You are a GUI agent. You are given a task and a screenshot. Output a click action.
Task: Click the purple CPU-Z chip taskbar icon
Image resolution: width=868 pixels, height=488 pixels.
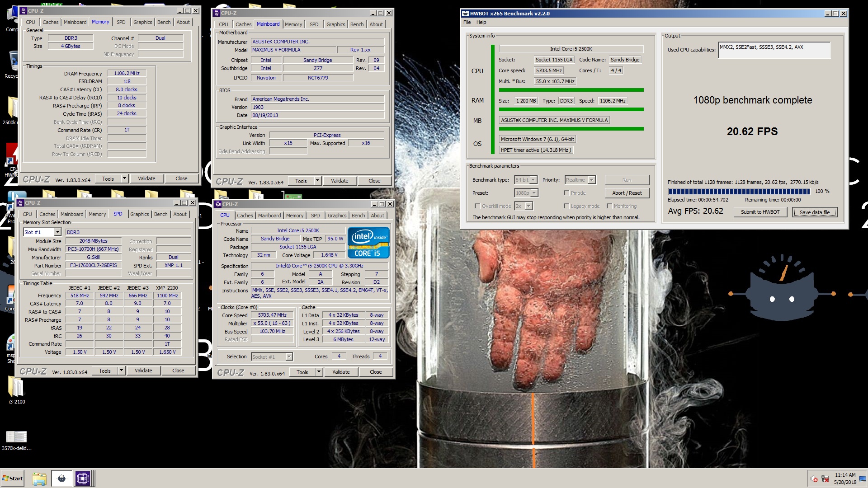click(x=83, y=479)
